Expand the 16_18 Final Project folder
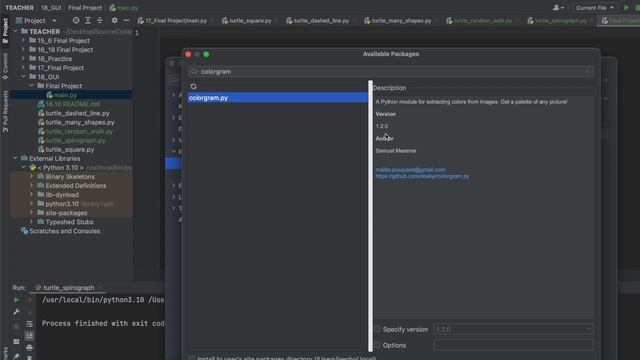Viewport: 640px width, 360px height. tap(23, 49)
